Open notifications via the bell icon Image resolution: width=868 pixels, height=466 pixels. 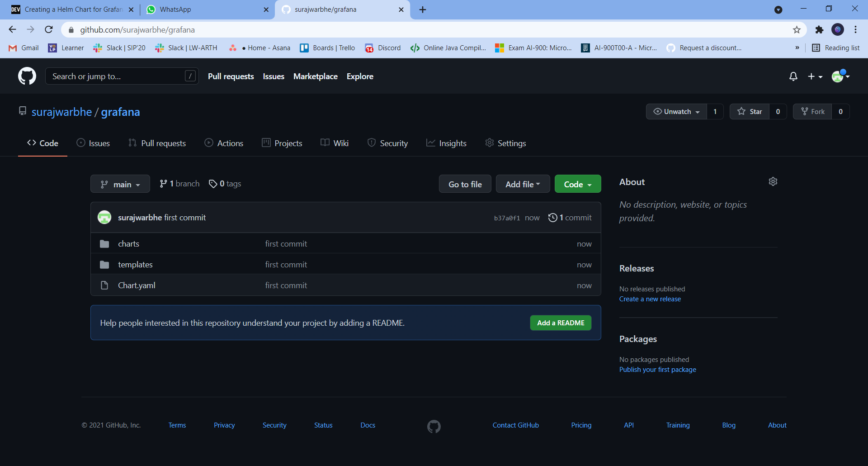[793, 76]
